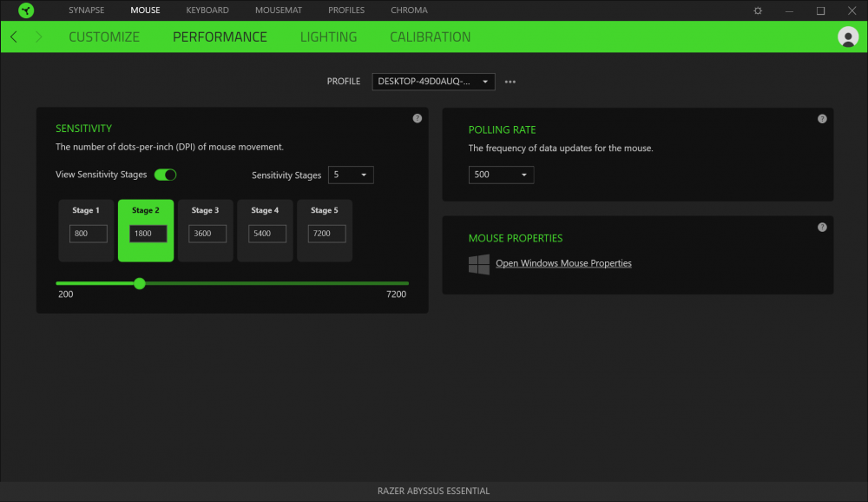Image resolution: width=868 pixels, height=502 pixels.
Task: Select the Performance tab
Action: point(220,37)
